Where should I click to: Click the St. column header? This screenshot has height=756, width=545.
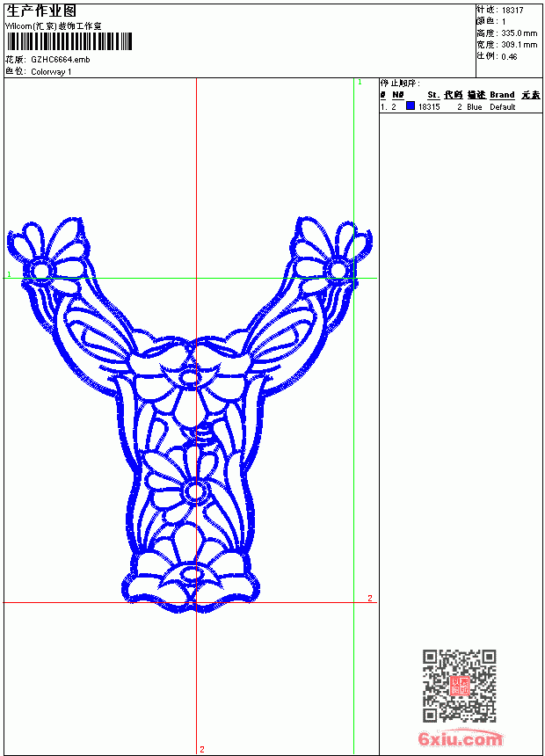(x=433, y=95)
